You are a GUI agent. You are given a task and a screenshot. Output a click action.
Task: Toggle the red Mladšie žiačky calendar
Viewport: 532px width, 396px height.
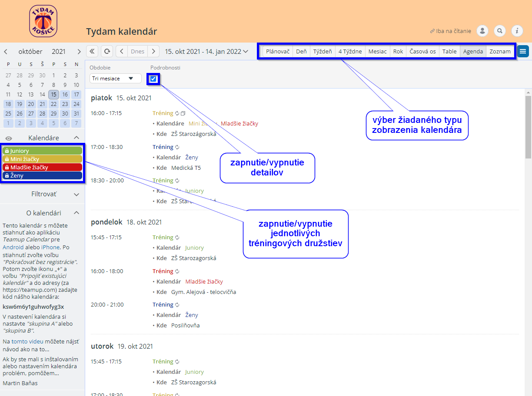click(42, 167)
